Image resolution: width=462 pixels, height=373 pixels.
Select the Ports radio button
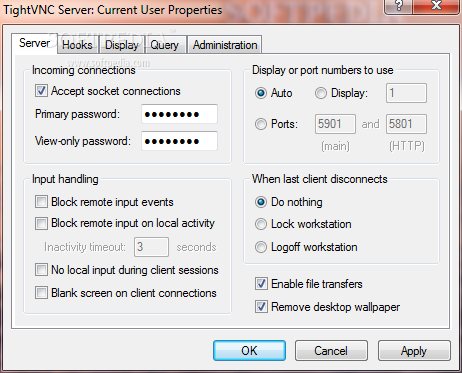pos(261,124)
